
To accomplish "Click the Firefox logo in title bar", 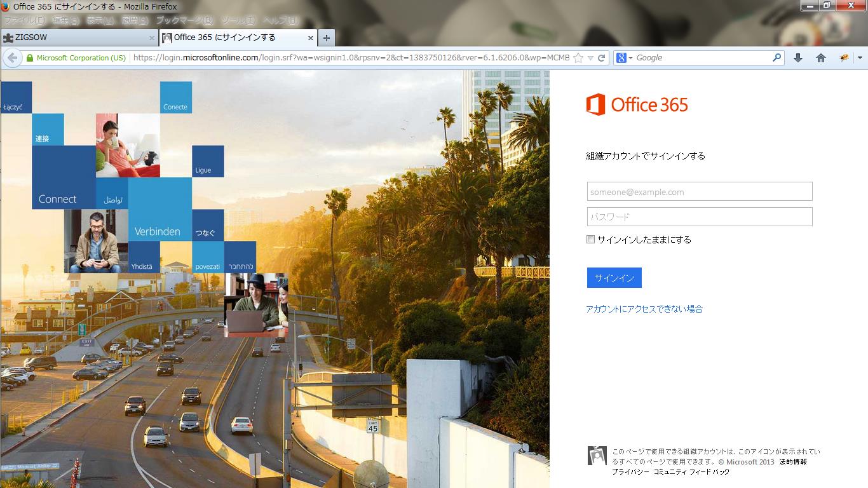I will pos(6,6).
